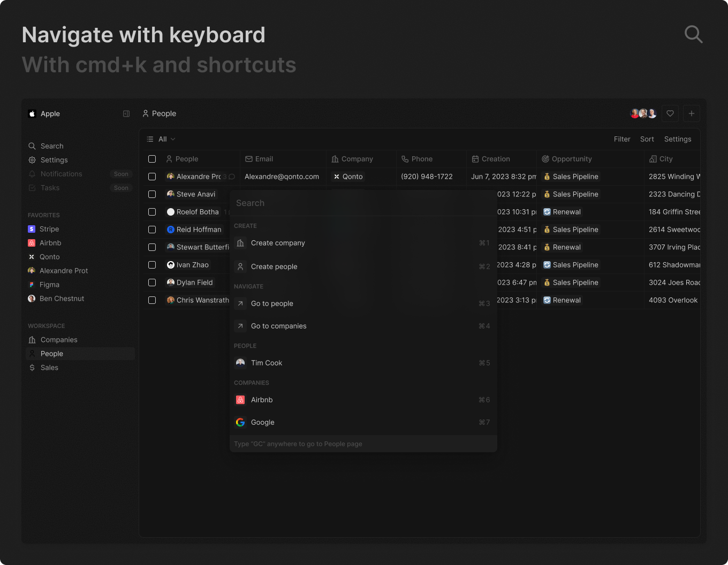Open the Stripe favorite in the sidebar

click(49, 229)
